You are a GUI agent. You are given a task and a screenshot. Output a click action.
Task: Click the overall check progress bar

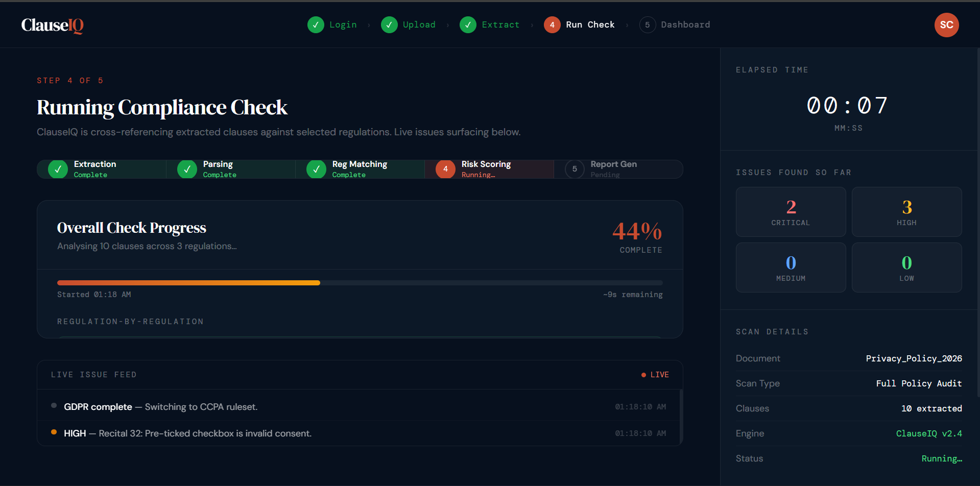coord(360,283)
